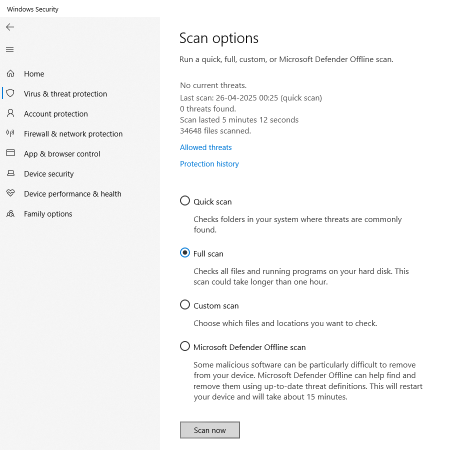Go to App & browser control

pyautogui.click(x=62, y=154)
